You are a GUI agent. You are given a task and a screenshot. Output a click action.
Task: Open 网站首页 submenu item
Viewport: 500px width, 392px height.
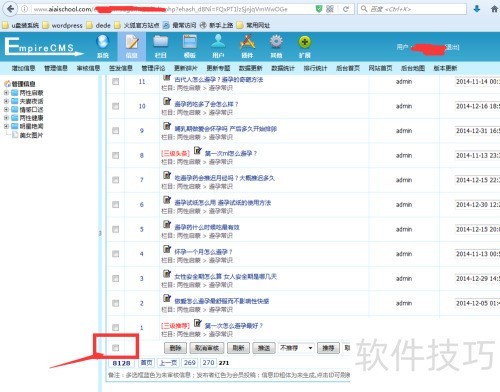point(380,68)
